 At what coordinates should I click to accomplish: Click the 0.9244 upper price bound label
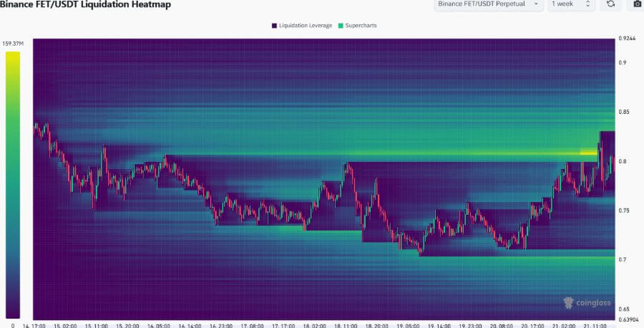point(627,39)
